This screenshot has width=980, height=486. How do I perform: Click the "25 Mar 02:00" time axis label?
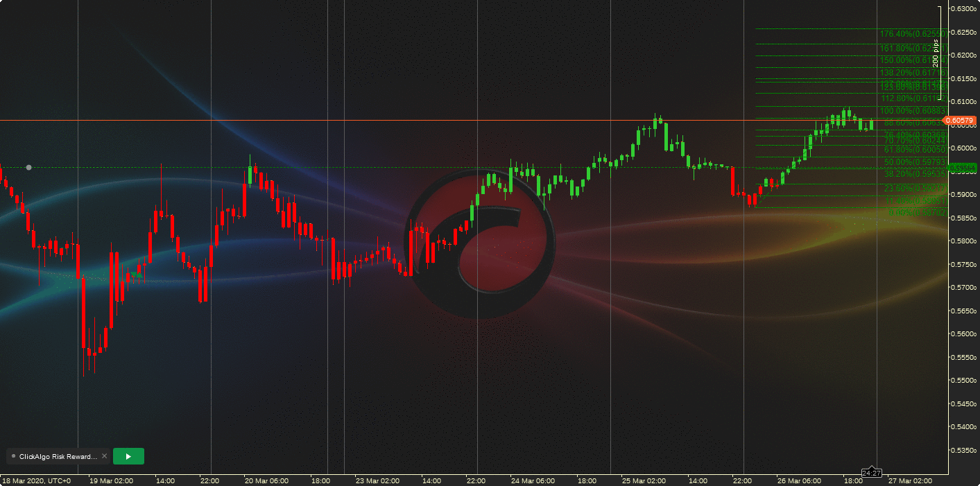(x=644, y=480)
